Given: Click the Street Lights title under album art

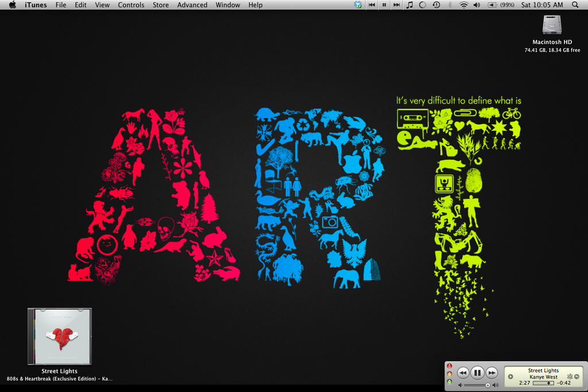Looking at the screenshot, I should coord(59,371).
